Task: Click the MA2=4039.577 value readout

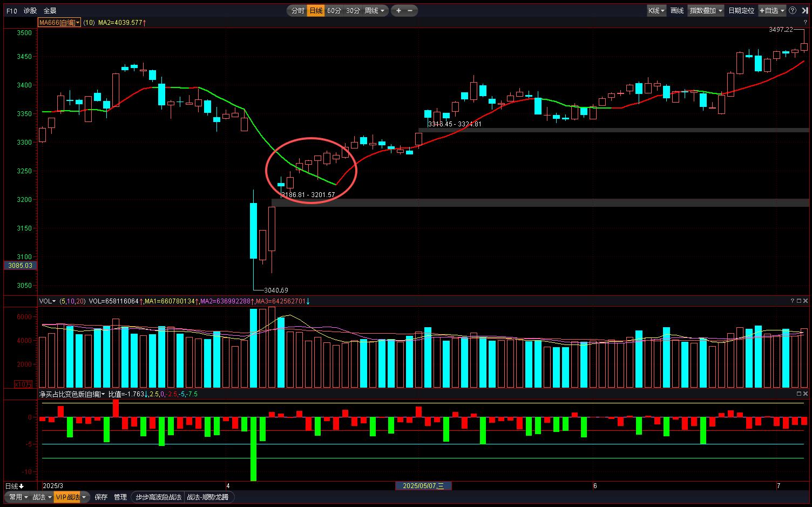Action: 122,23
